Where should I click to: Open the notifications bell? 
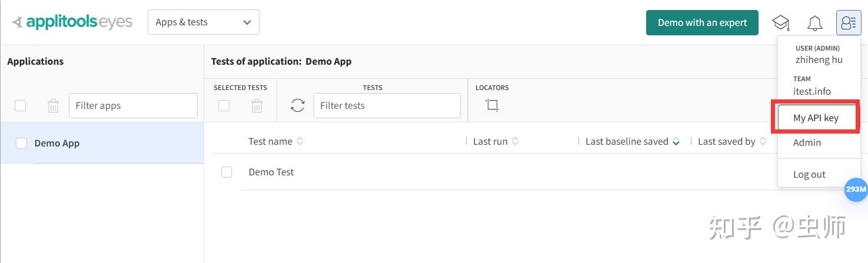tap(814, 23)
